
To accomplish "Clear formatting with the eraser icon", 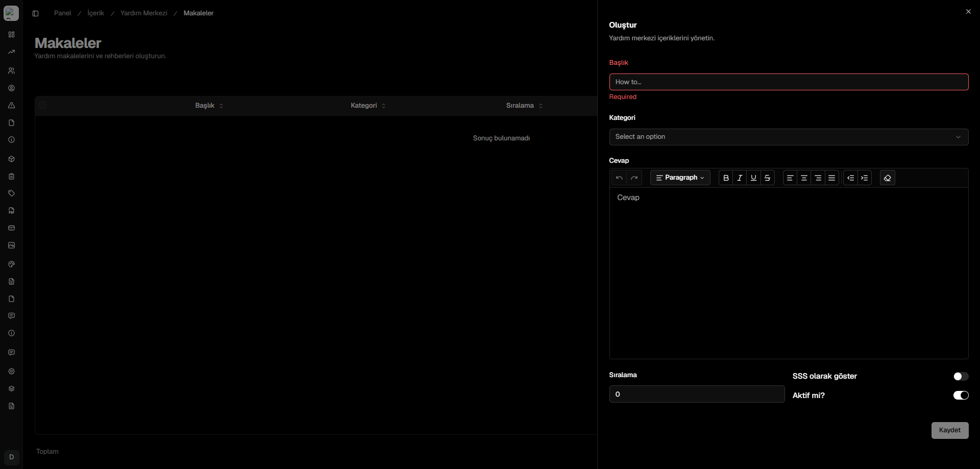I will pyautogui.click(x=888, y=178).
